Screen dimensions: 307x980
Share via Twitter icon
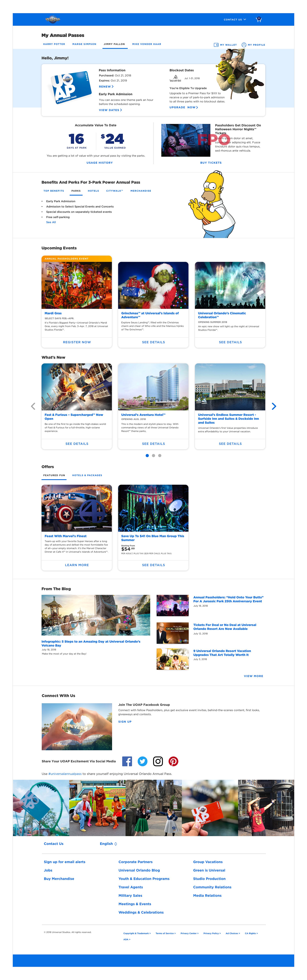tap(142, 761)
